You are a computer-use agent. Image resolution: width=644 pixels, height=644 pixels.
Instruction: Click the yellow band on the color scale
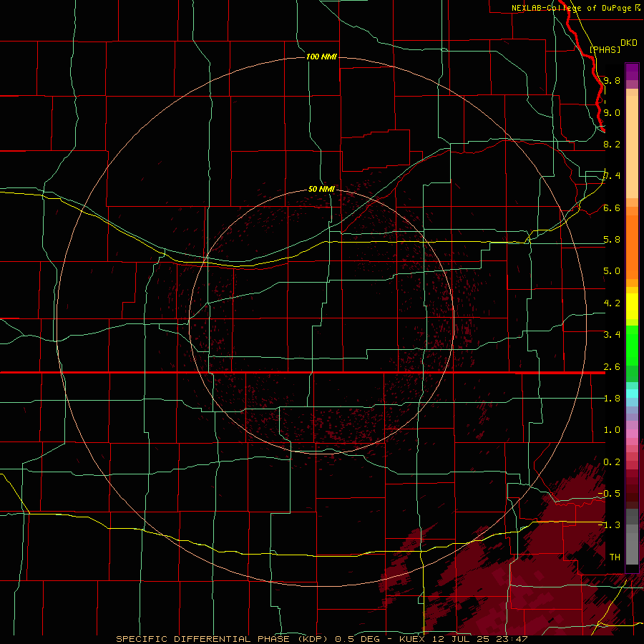(632, 306)
